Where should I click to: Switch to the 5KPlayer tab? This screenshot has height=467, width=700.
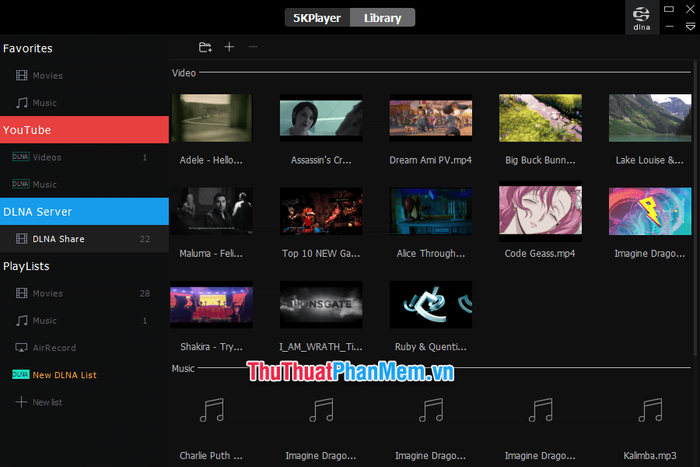(x=317, y=18)
